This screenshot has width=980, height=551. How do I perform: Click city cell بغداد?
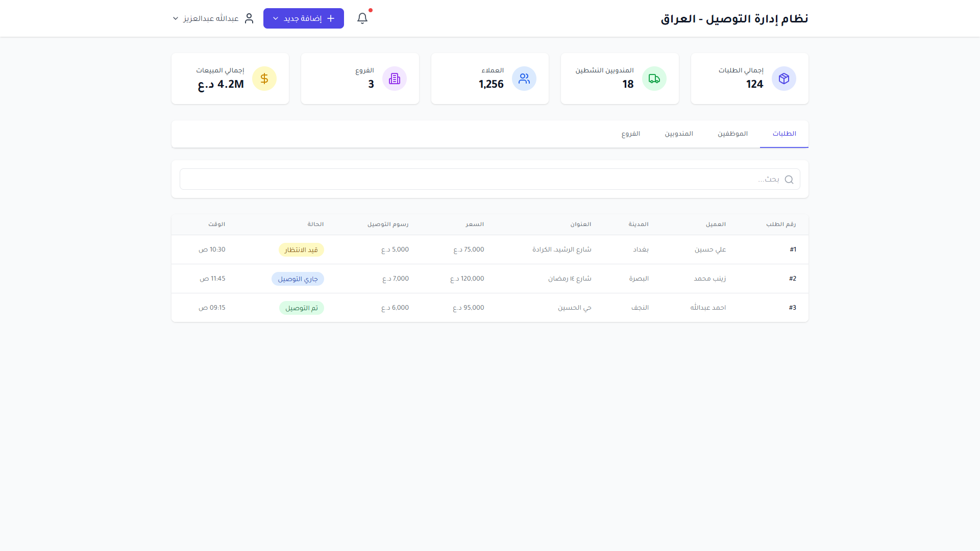click(641, 249)
